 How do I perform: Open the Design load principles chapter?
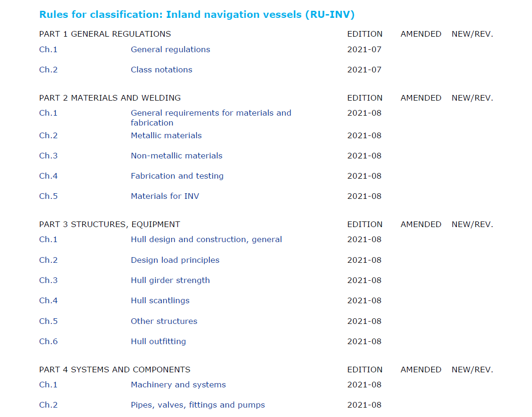[x=175, y=260]
